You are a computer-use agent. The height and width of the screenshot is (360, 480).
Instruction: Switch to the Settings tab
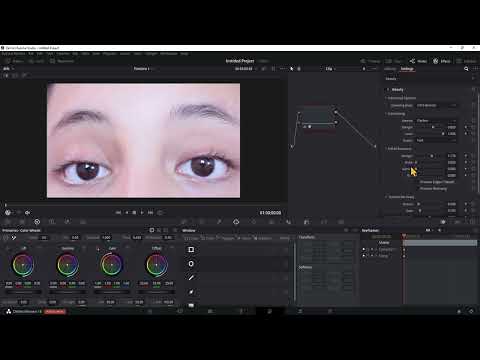(407, 69)
